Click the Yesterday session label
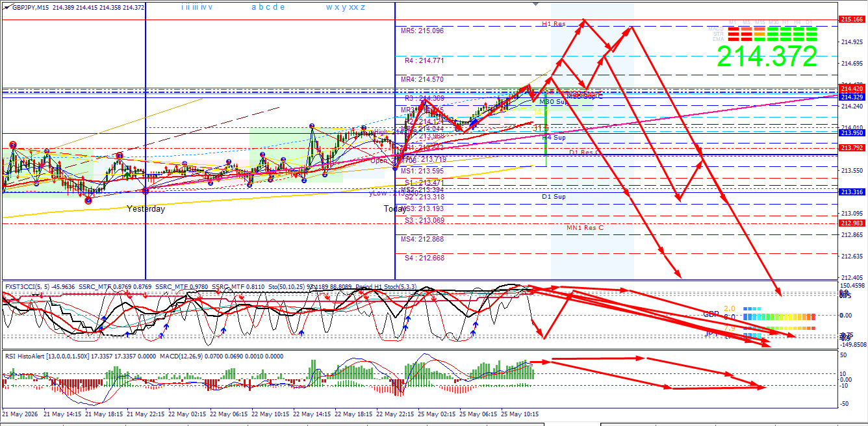Image resolution: width=868 pixels, height=426 pixels. (146, 209)
